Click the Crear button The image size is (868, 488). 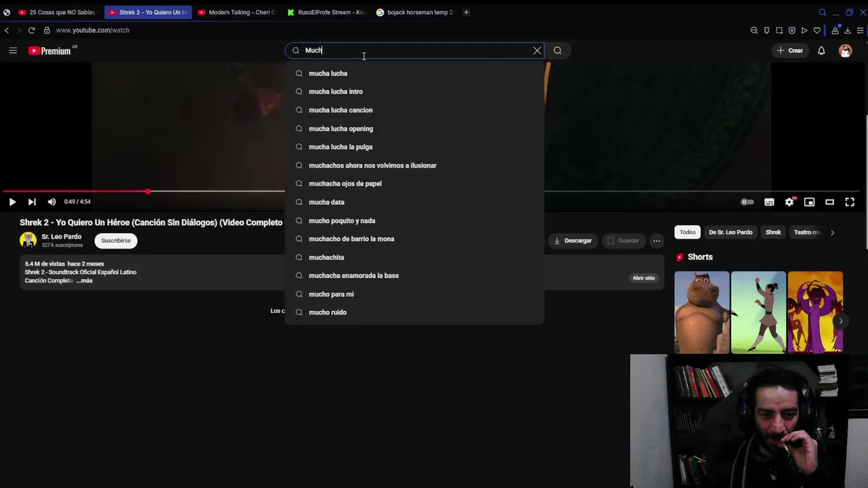point(790,50)
